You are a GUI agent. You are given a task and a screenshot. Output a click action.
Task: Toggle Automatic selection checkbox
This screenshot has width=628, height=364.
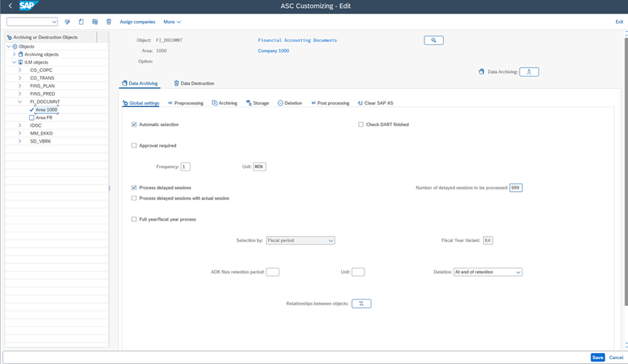[x=134, y=124]
